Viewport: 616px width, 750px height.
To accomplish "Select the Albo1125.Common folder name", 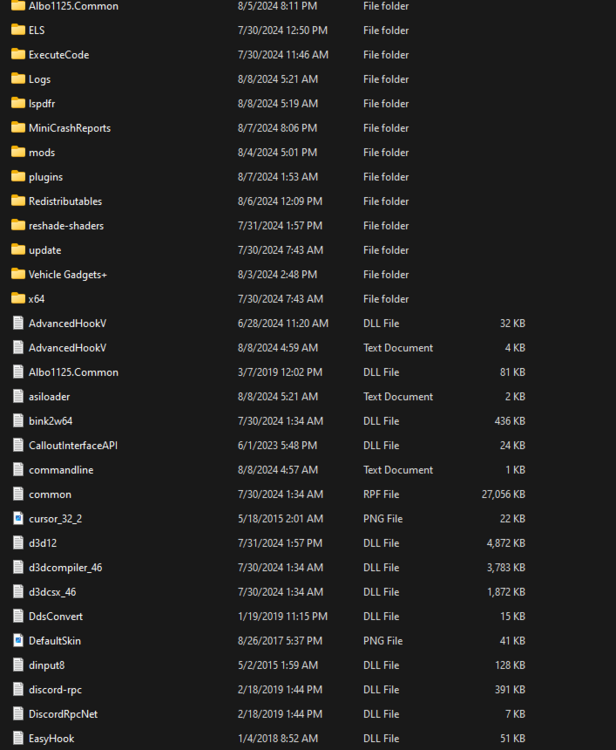I will (73, 6).
